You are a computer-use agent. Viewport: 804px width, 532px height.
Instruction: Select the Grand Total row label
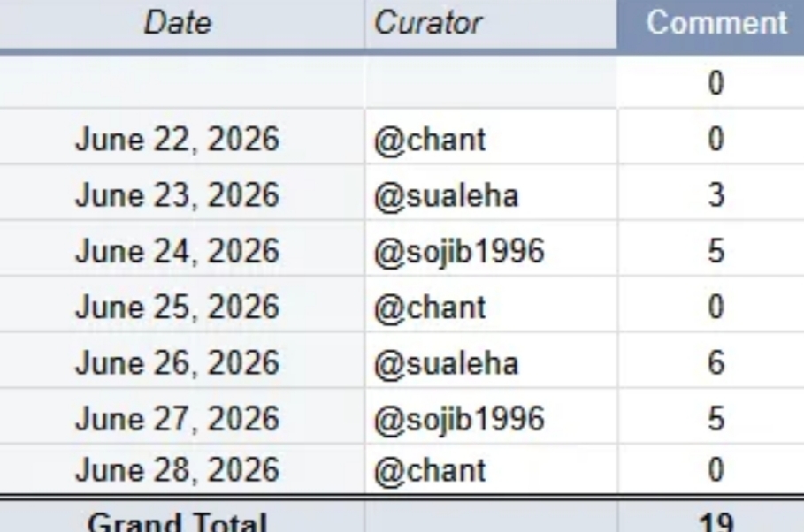pyautogui.click(x=178, y=521)
